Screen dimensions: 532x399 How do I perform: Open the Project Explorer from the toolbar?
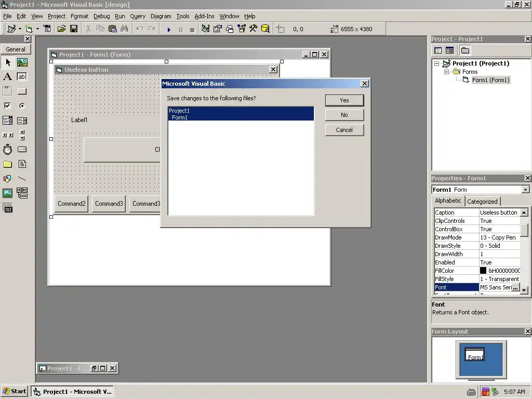point(205,29)
